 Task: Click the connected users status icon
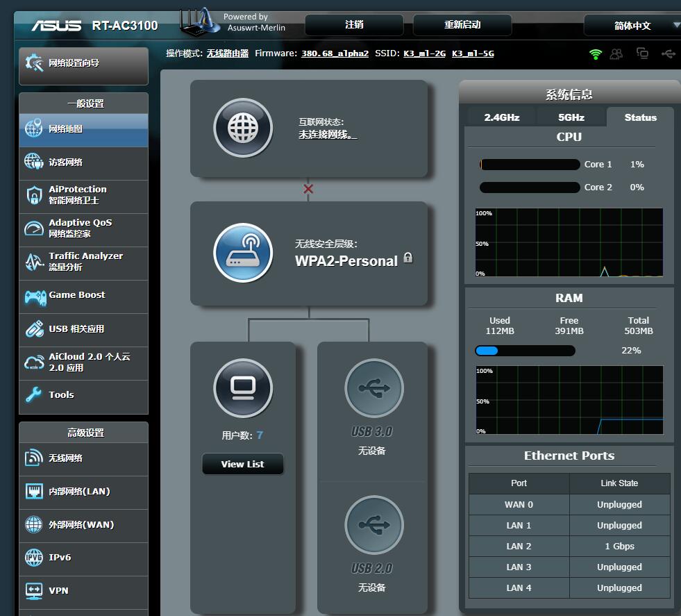616,53
